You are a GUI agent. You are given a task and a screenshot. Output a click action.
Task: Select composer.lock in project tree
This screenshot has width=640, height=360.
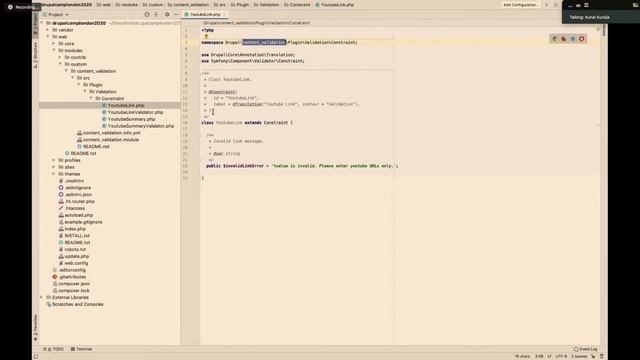(x=74, y=291)
